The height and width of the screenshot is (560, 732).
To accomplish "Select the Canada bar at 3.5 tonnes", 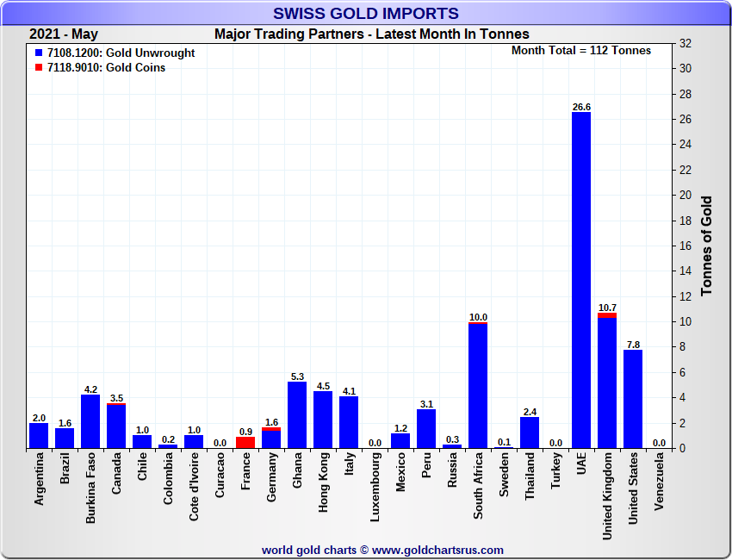I will [x=116, y=426].
